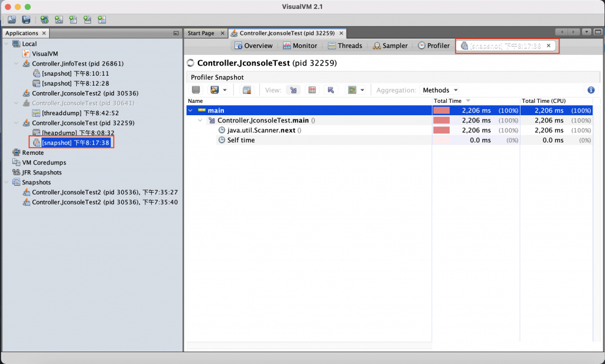Click the fifth main toolbar add-snapshot icon
The height and width of the screenshot is (364, 605).
73,19
